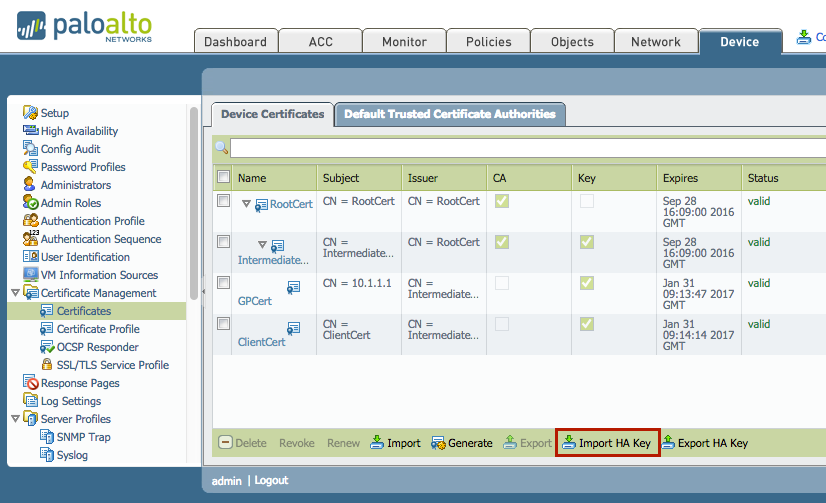Click the OCSP Responder icon
Screen dimensions: 826x503
pos(47,347)
